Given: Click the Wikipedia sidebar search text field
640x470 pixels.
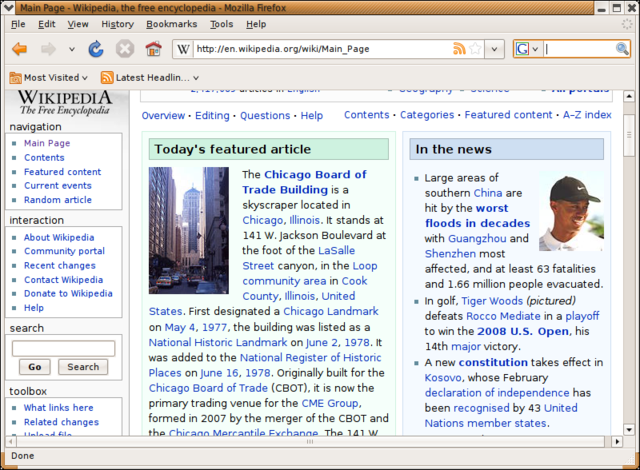Looking at the screenshot, I should point(63,348).
